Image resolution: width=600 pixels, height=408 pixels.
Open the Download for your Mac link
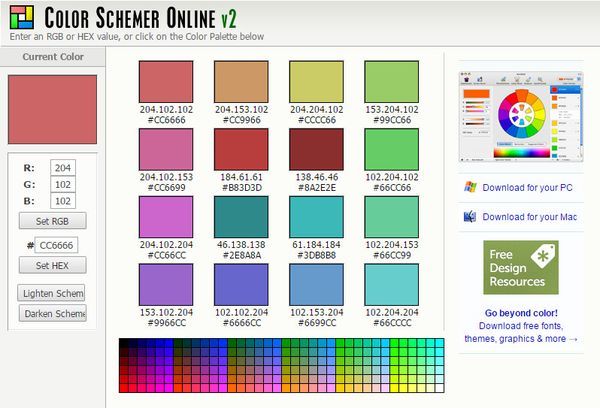point(530,217)
